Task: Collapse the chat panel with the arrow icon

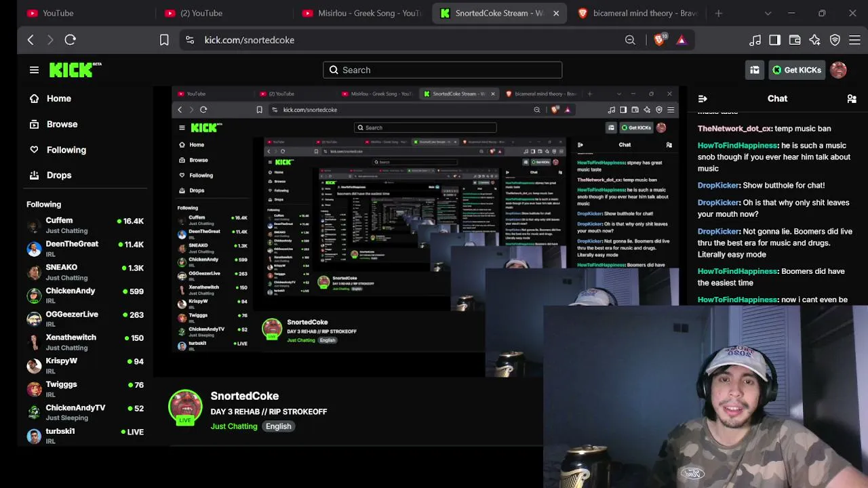Action: 703,99
